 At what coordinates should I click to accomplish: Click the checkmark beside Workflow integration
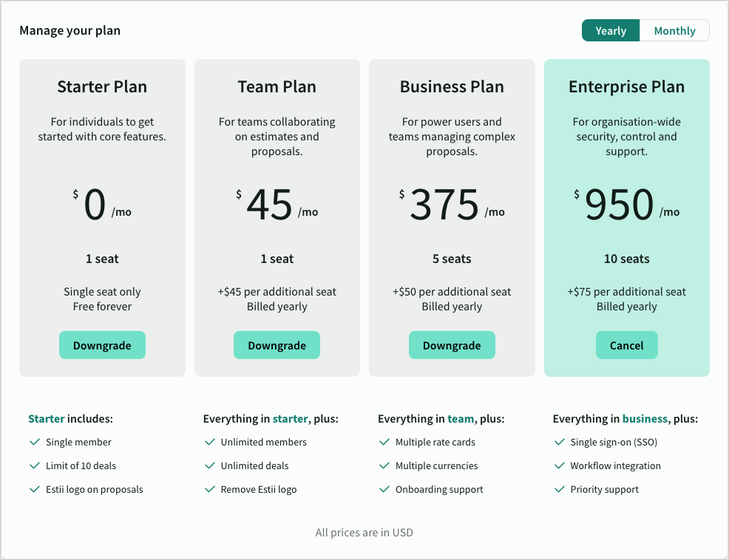560,465
